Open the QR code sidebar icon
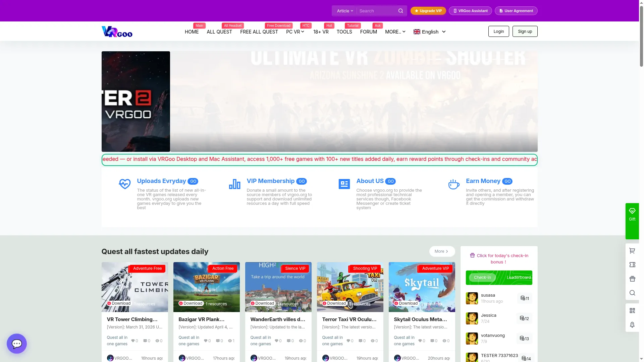 [x=632, y=311]
